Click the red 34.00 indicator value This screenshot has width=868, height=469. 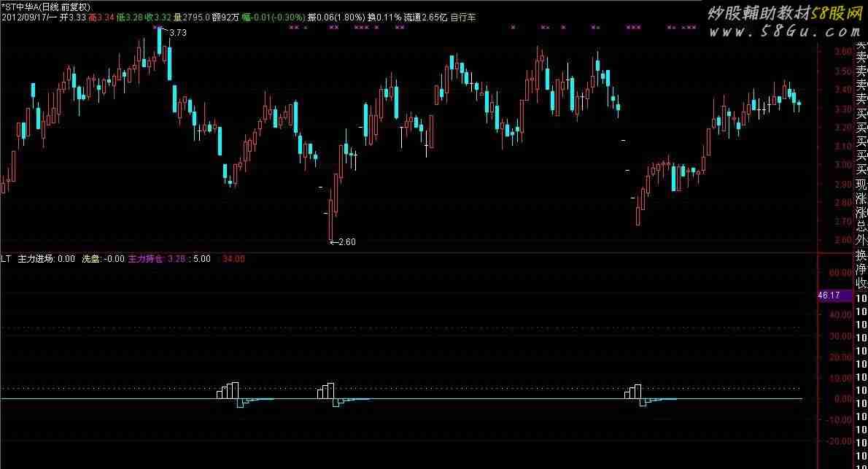click(x=233, y=259)
